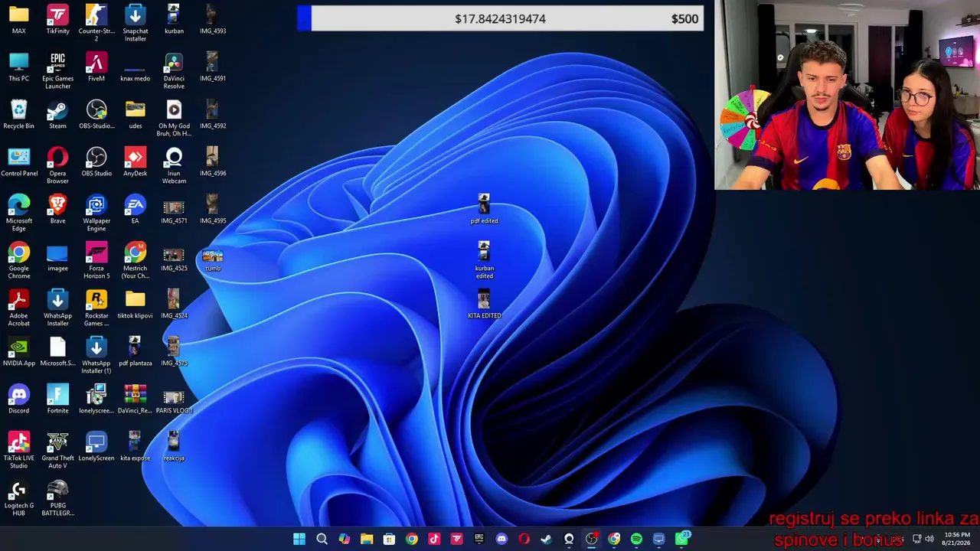Screen dimensions: 980x551
Task: Open the NVIDIA App desktop shortcut
Action: [19, 352]
